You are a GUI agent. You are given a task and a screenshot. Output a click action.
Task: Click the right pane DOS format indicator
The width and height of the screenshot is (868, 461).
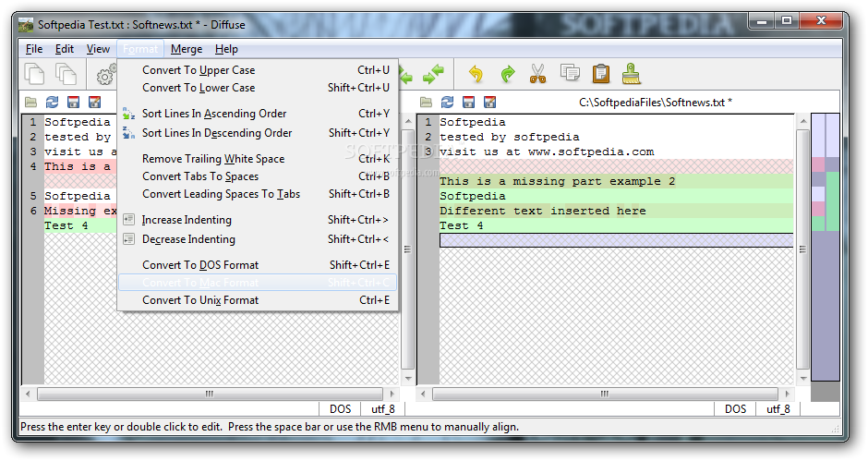(735, 409)
